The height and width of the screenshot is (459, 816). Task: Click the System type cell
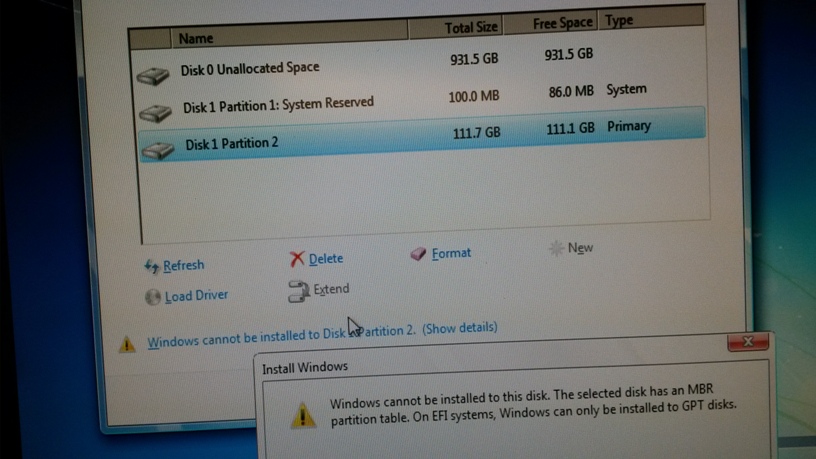[x=626, y=90]
